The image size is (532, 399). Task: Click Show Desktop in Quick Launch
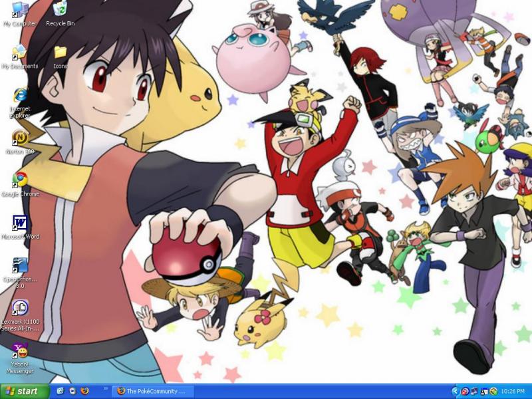[61, 391]
